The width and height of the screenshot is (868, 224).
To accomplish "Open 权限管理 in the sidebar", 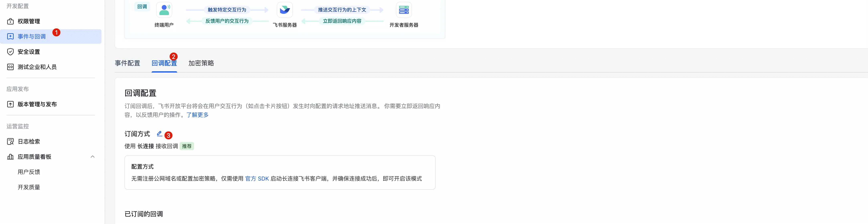I will (x=51, y=21).
